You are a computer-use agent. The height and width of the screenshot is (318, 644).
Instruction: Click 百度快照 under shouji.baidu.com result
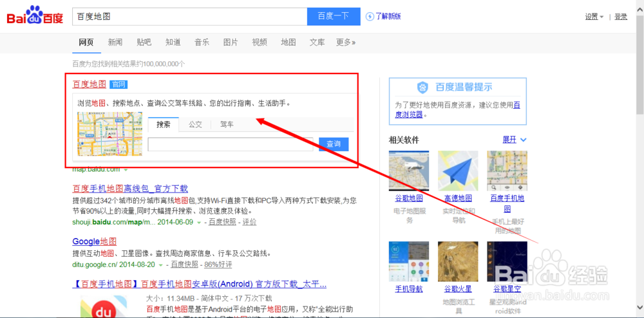222,222
